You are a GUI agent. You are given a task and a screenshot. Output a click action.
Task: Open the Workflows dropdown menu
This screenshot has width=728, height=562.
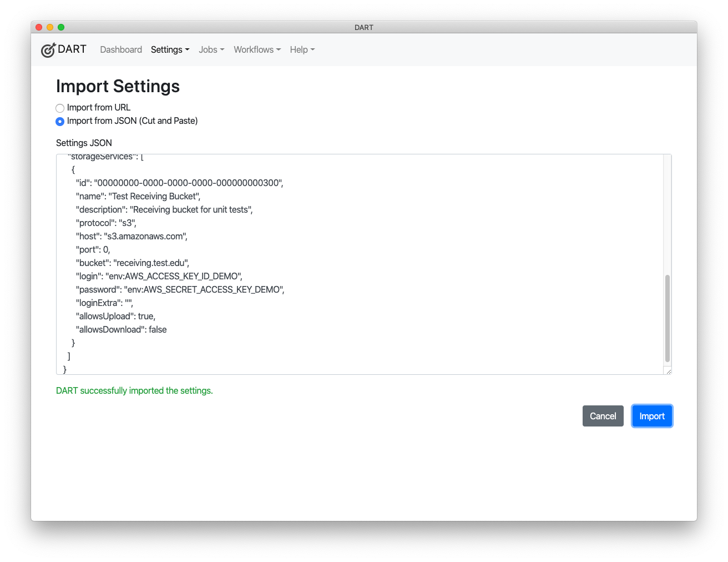254,49
